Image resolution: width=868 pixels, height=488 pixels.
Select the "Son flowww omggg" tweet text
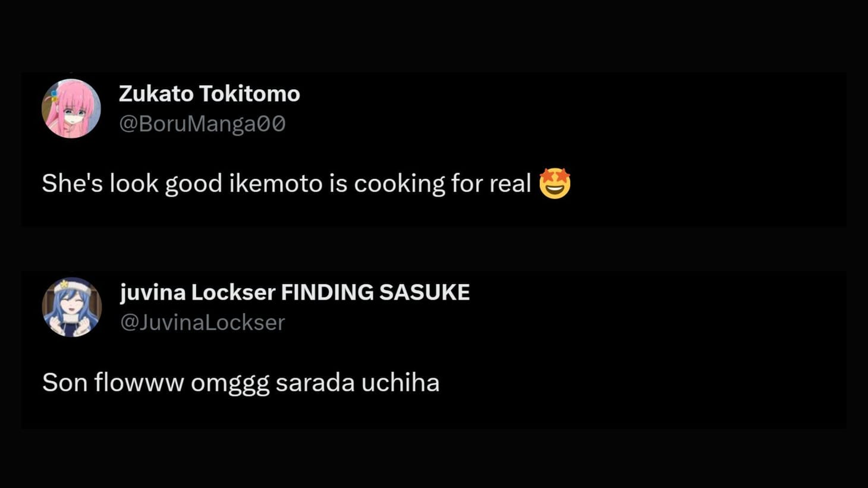(241, 382)
